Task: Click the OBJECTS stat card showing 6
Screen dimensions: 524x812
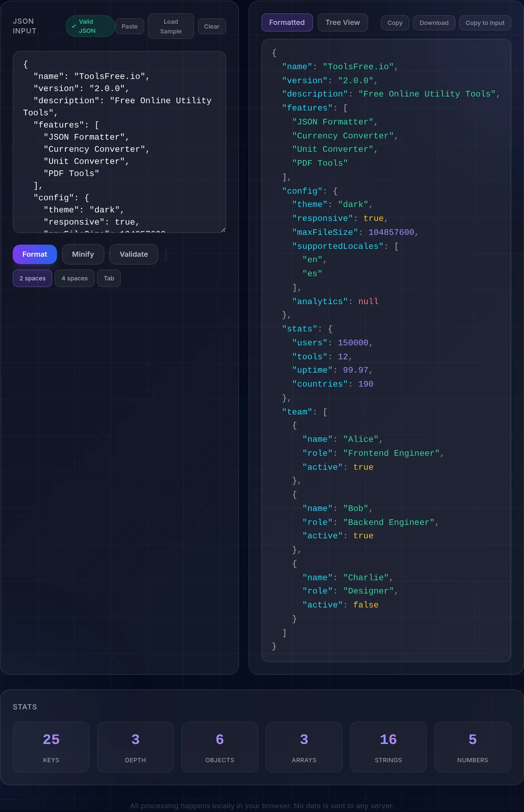Action: tap(220, 747)
